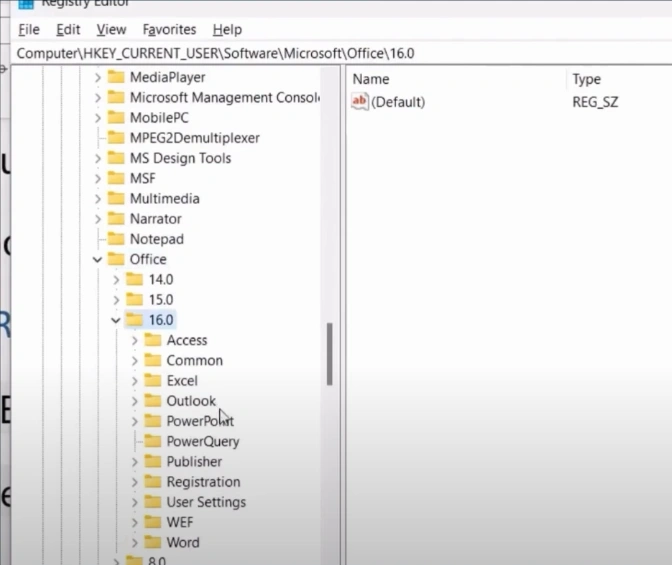This screenshot has width=672, height=565.
Task: Click the Access folder icon
Action: (x=153, y=340)
